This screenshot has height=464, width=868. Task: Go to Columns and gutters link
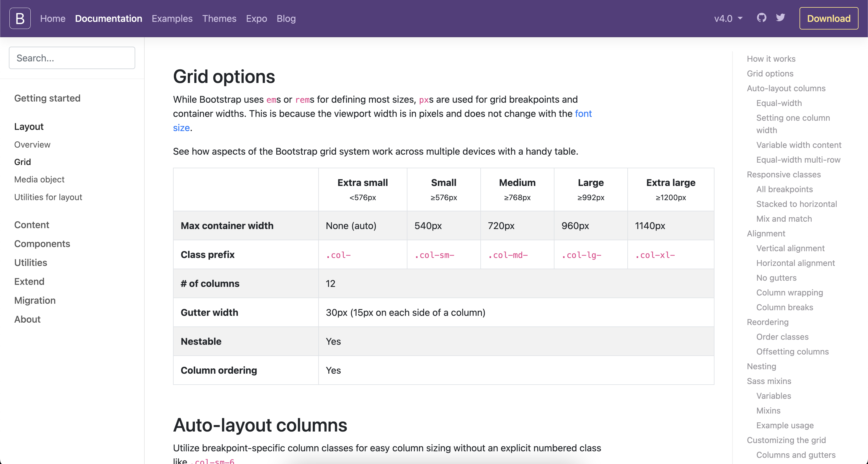[x=796, y=455]
